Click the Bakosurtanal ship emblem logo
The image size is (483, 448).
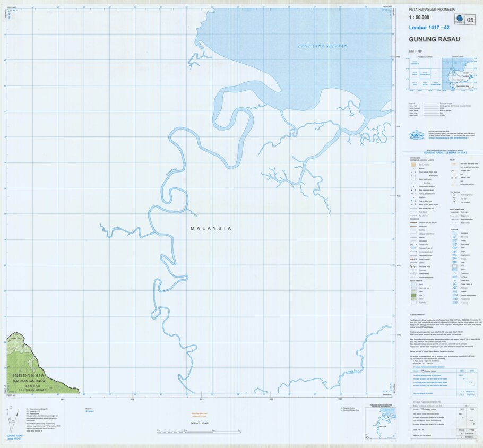pos(417,135)
